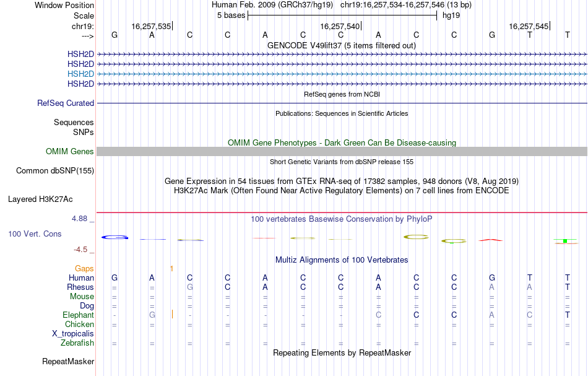Click the blue G conservation logo
The width and height of the screenshot is (588, 376).
[115, 237]
